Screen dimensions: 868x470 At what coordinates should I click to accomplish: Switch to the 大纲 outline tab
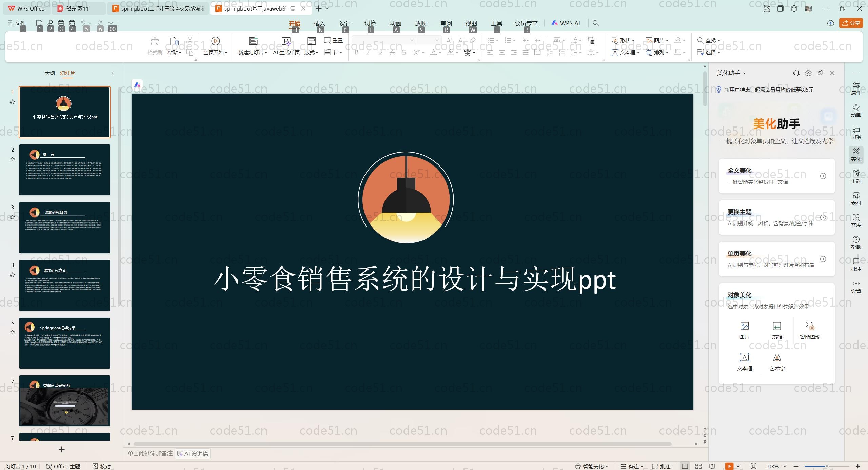coord(50,73)
